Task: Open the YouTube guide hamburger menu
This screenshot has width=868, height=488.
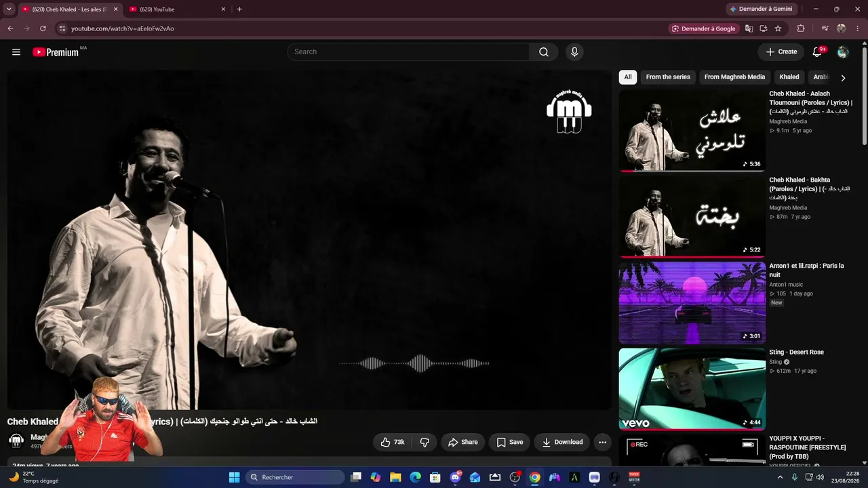Action: (x=16, y=52)
